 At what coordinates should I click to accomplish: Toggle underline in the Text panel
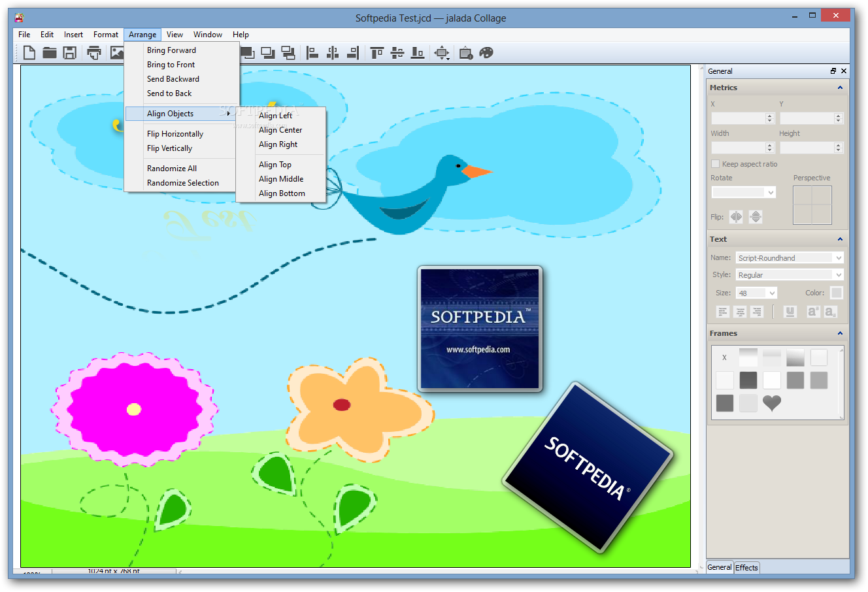pos(790,312)
